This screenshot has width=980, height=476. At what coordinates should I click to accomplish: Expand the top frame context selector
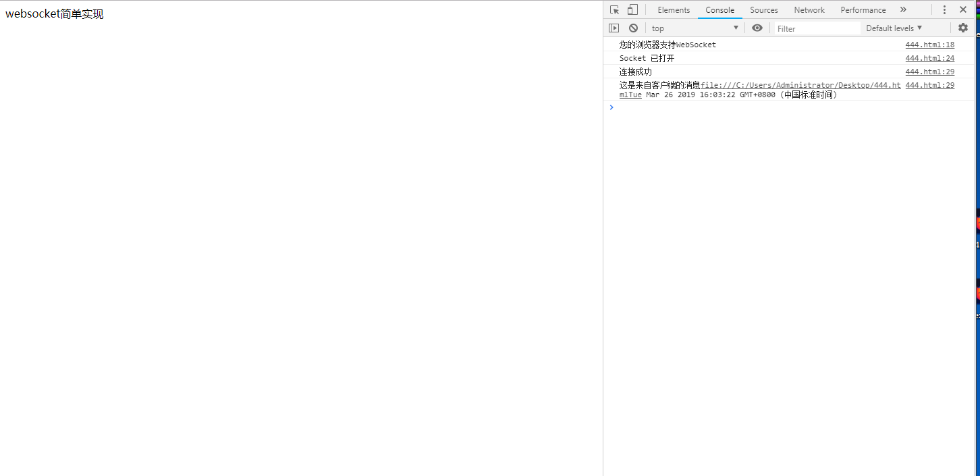(694, 28)
